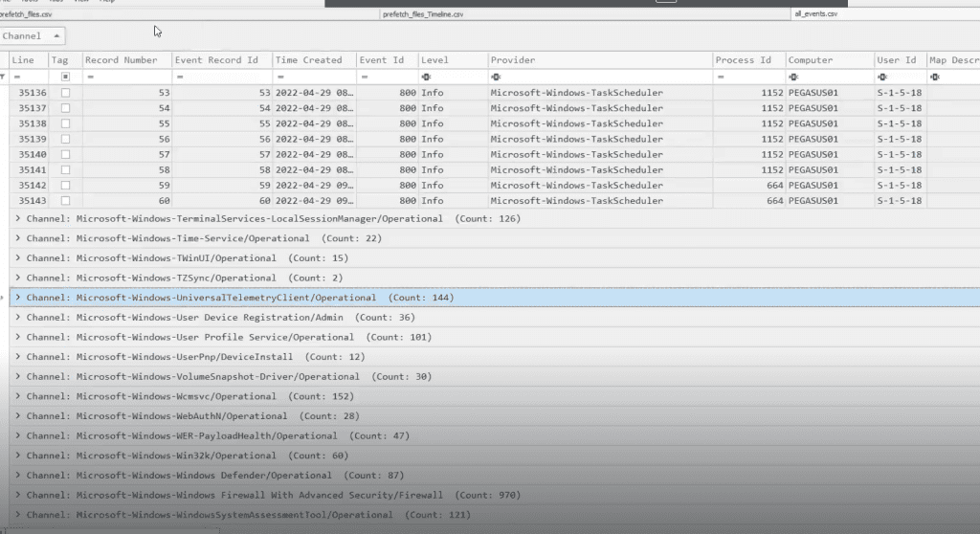
Task: Click the Channel grouping chip
Action: pos(32,36)
